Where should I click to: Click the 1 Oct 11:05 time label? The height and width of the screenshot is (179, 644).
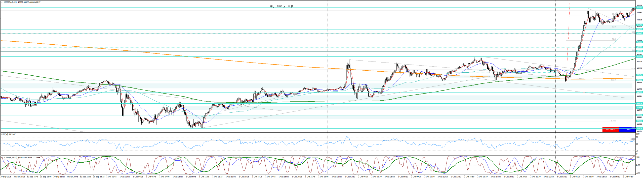click(x=204, y=177)
